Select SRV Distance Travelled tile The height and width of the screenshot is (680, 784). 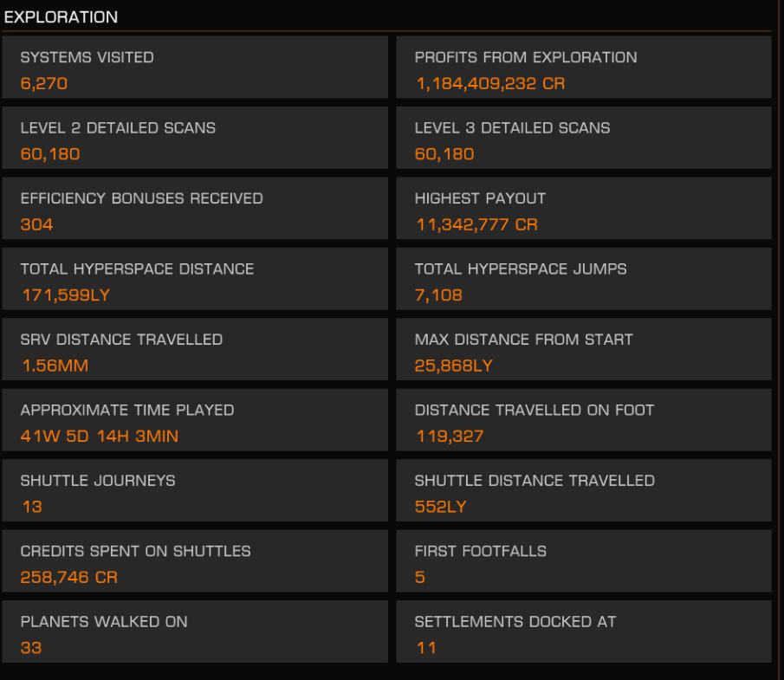(x=195, y=350)
